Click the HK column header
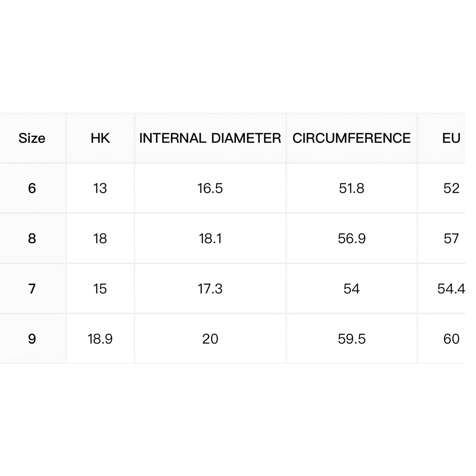The image size is (476, 476). [x=100, y=138]
